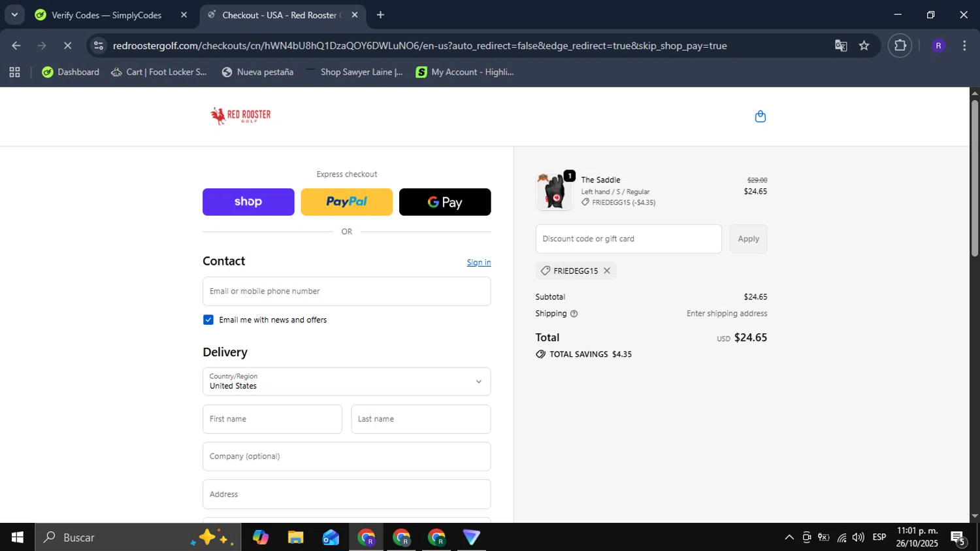980x551 pixels.
Task: Click the address bar URL
Action: click(x=419, y=46)
